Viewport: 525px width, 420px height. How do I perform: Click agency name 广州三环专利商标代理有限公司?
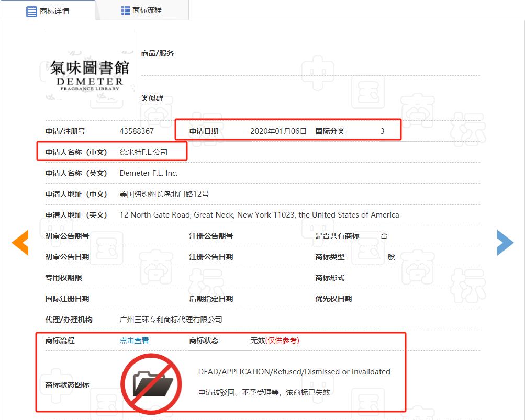tap(171, 320)
